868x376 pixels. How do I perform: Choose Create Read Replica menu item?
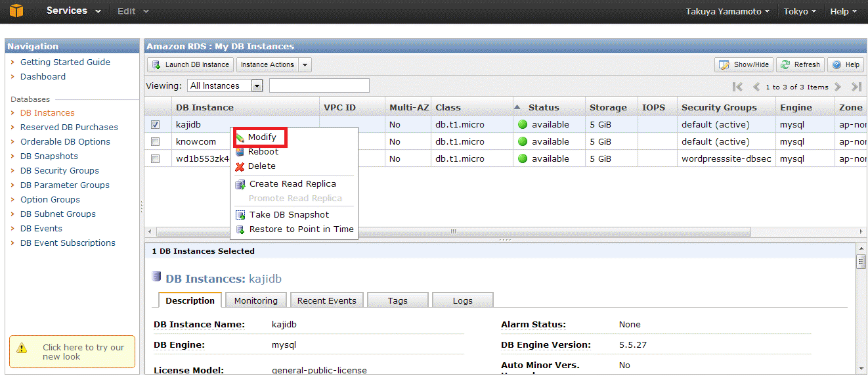tap(293, 184)
